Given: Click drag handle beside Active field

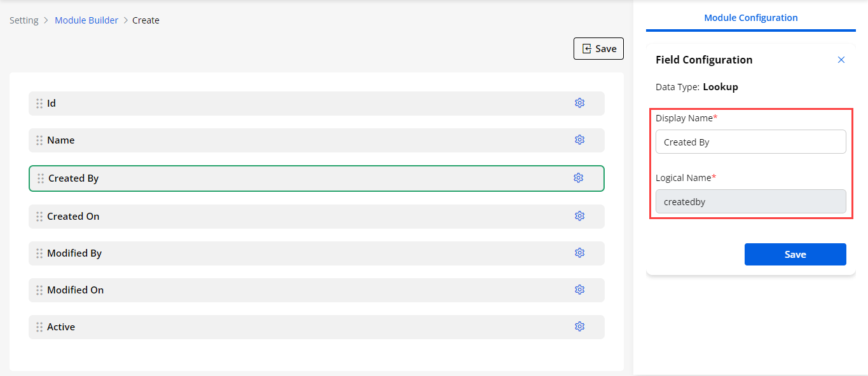Looking at the screenshot, I should coord(39,327).
